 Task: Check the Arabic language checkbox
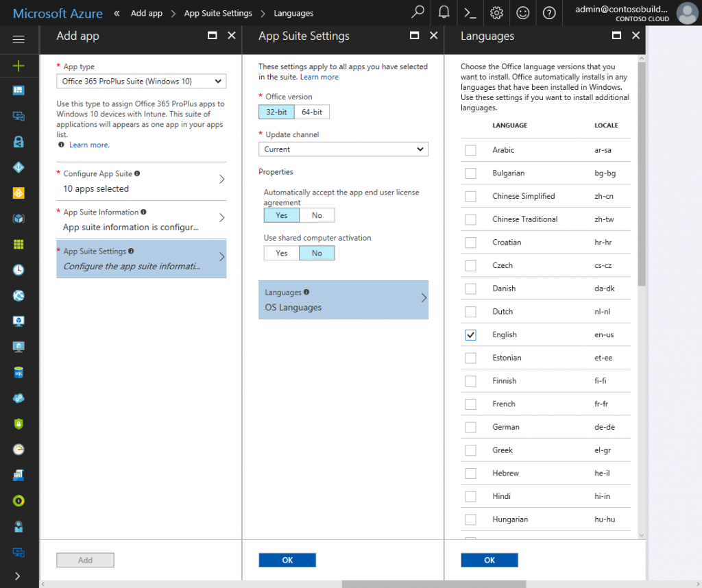point(470,150)
